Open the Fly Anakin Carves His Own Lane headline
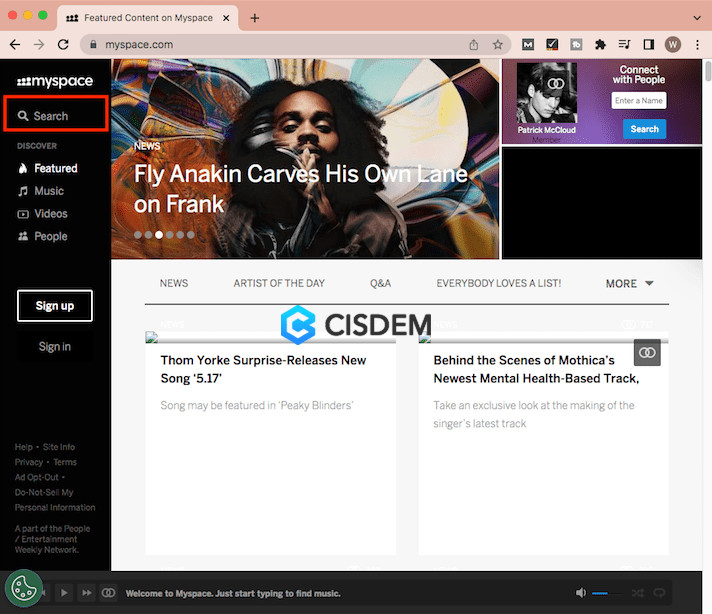Screen dimensions: 712x614 (301, 188)
